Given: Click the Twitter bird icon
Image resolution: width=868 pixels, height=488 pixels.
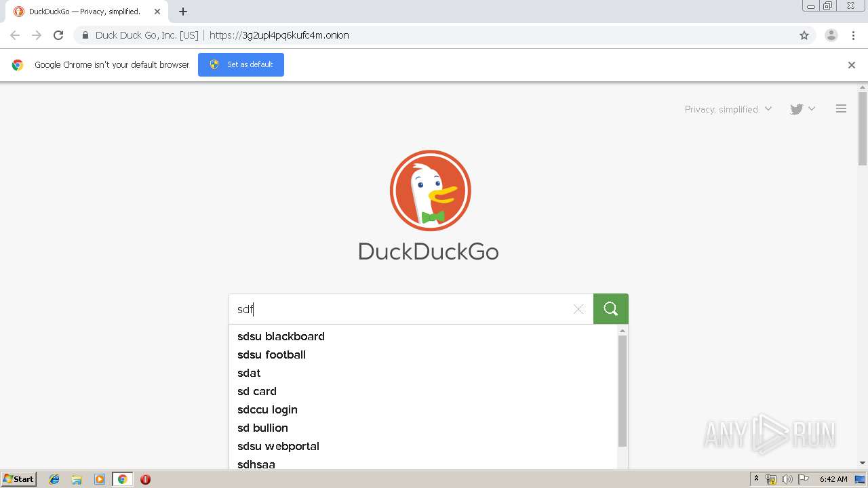Looking at the screenshot, I should 796,109.
